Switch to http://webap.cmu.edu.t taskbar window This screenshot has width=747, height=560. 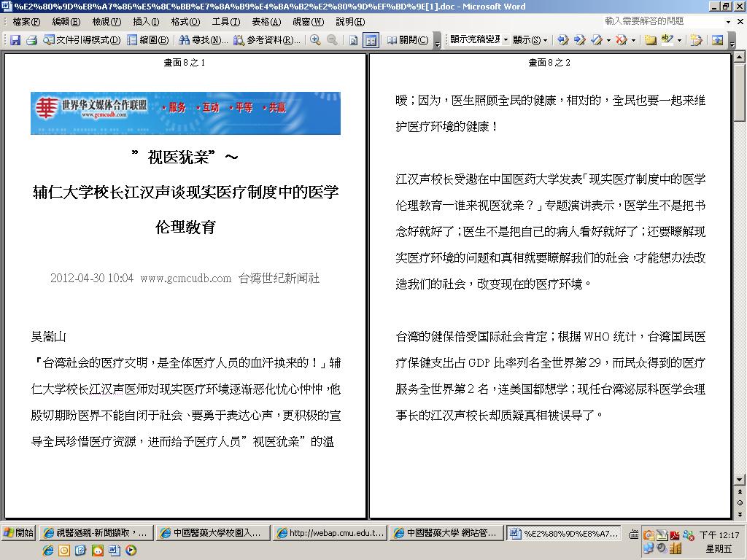330,533
